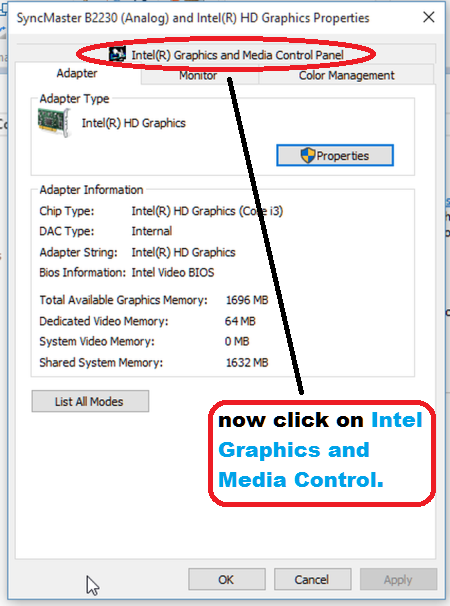450x606 pixels.
Task: Select chip type value 'Intel(R) HD Graphics (Core i3)'
Action: click(x=207, y=211)
